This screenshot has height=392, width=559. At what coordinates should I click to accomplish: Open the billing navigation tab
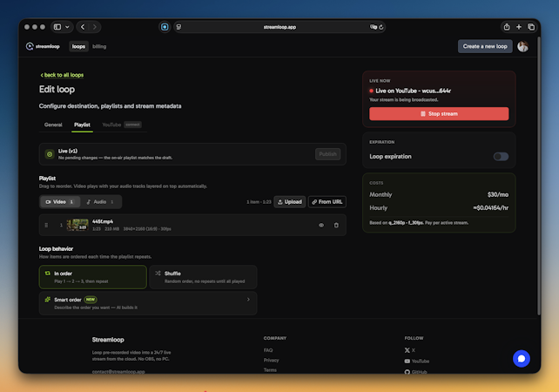(x=99, y=46)
